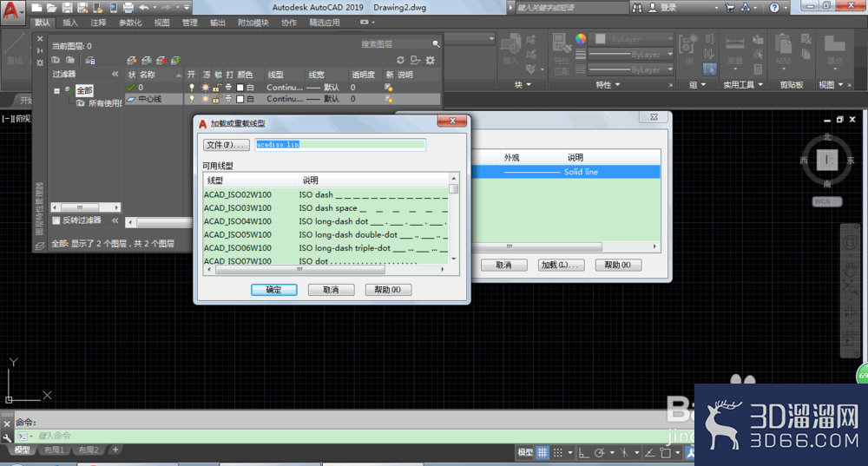The image size is (868, 466).
Task: Click the Plot printer icon
Action: (x=128, y=7)
